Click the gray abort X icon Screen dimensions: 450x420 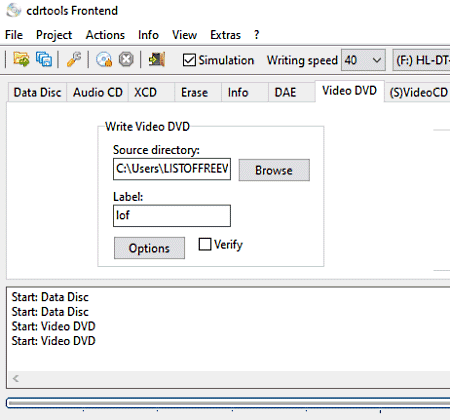[126, 60]
